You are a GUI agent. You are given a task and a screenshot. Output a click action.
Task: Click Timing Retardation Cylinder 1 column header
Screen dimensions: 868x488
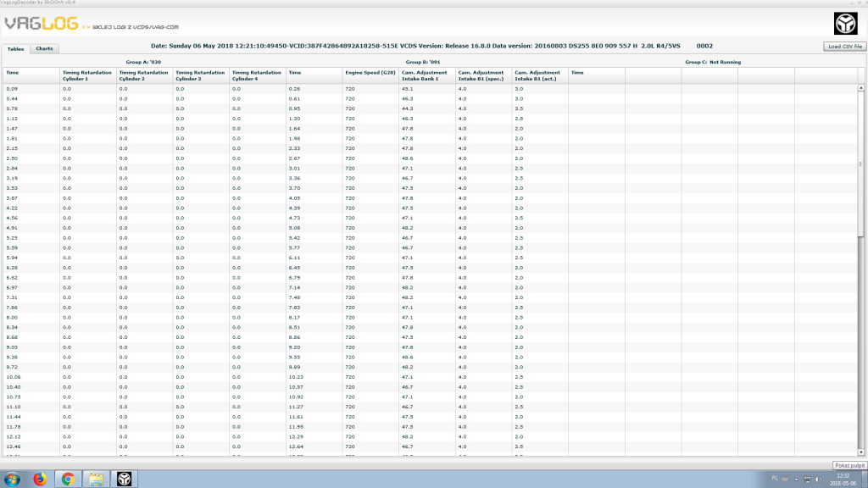(87, 75)
